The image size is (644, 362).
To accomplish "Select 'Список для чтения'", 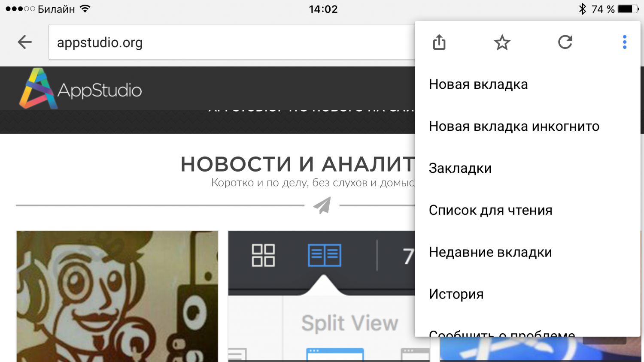I will tap(490, 211).
